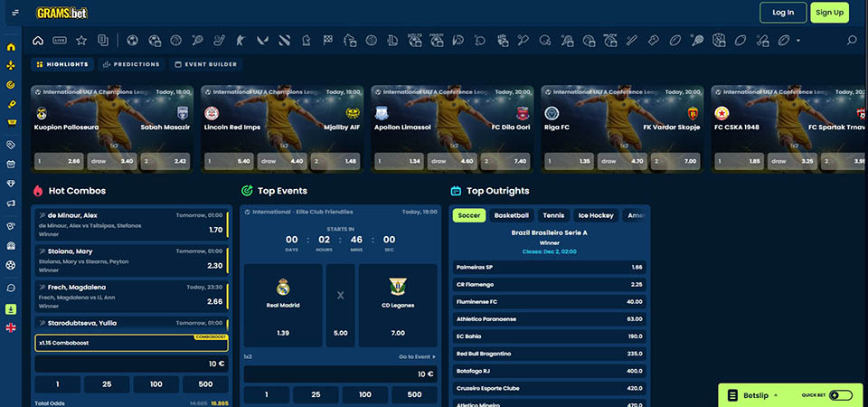Click the yellow home icon in left sidebar
This screenshot has width=868, height=407.
click(x=11, y=47)
